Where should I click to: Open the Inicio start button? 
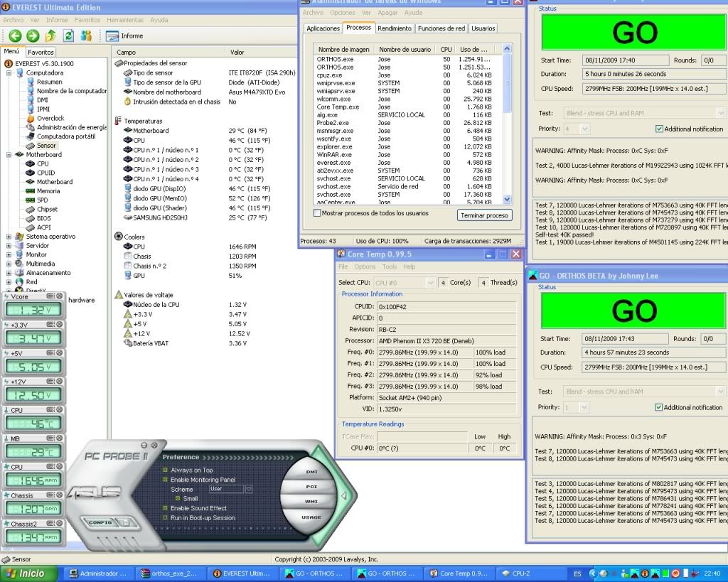(28, 573)
